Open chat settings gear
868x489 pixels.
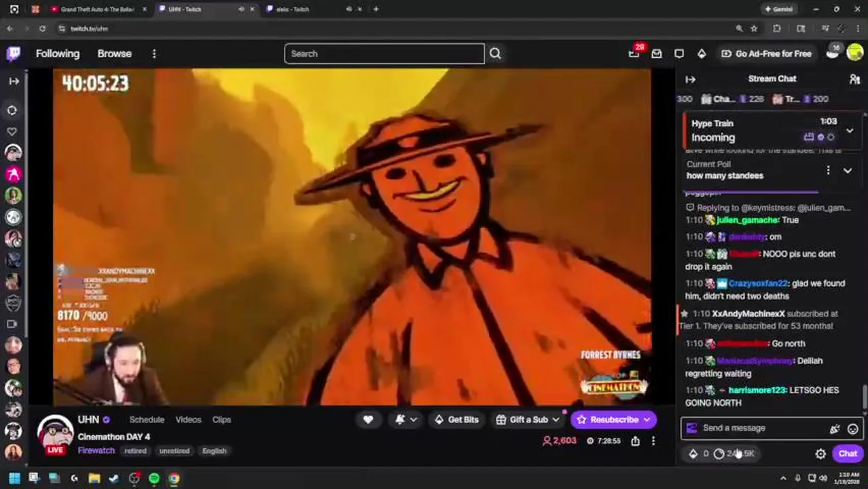[820, 454]
